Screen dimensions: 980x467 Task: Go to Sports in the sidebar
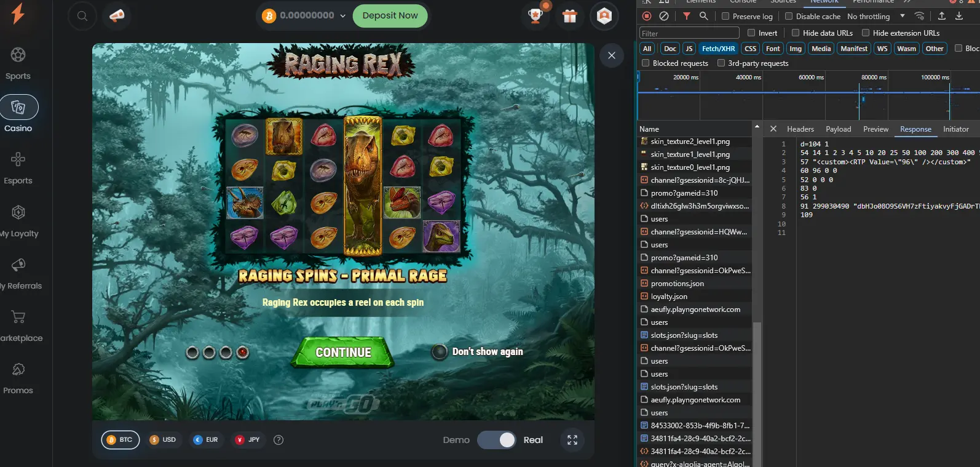[x=18, y=63]
